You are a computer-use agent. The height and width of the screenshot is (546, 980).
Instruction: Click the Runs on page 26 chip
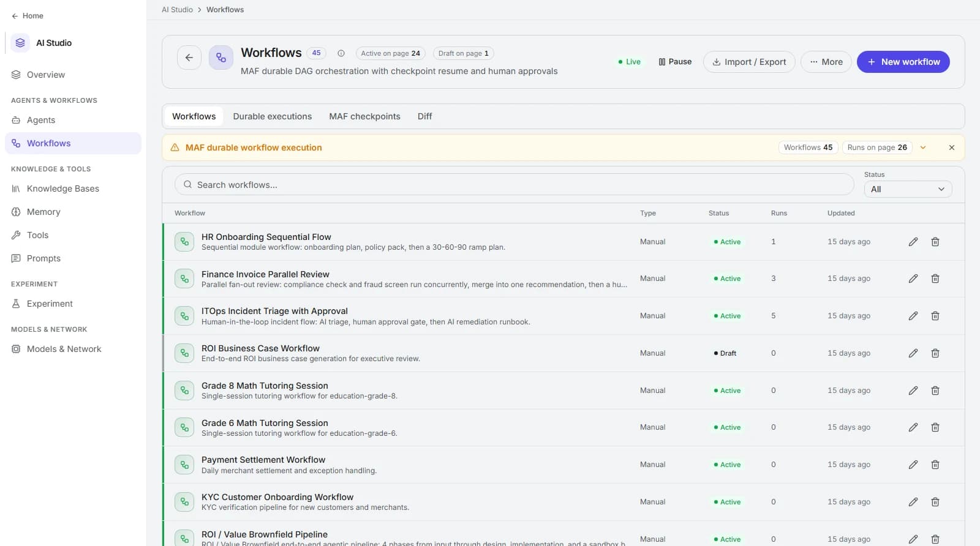tap(877, 148)
